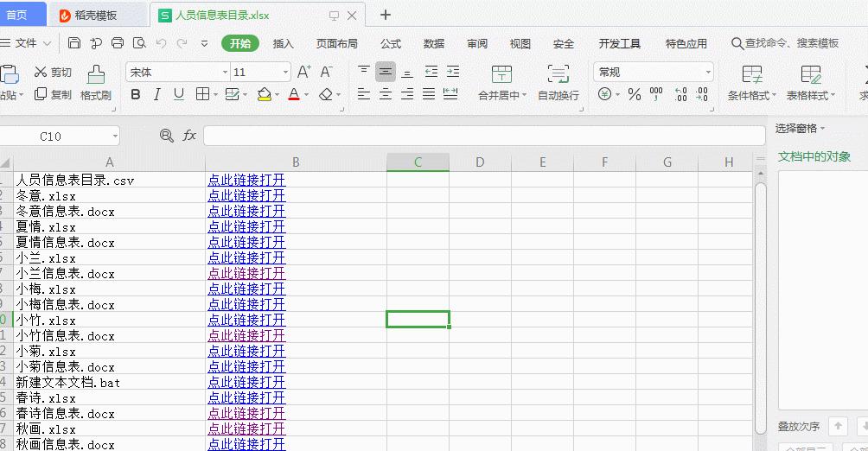The image size is (868, 451).
Task: Click the Copy icon
Action: (41, 94)
